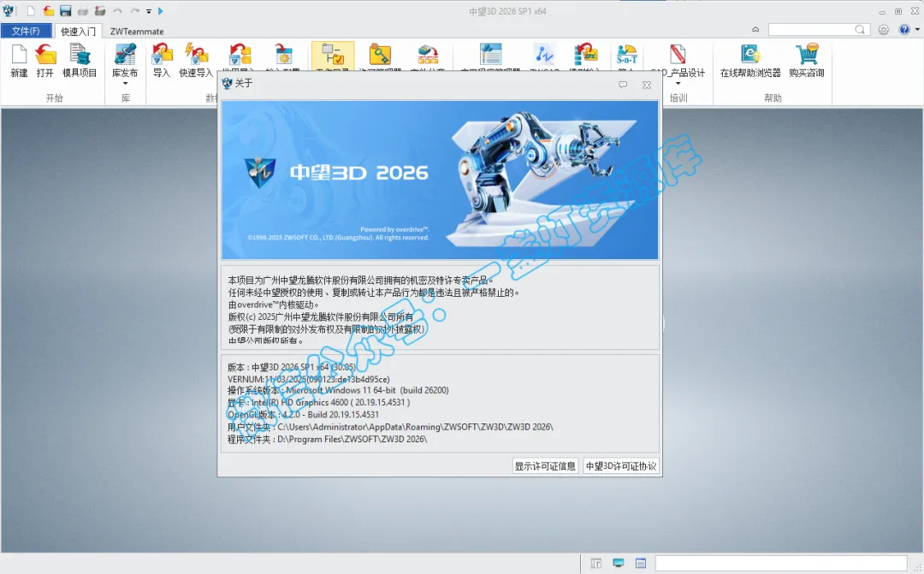
Task: Expand the CAD_产品设计 dropdown arrow
Action: (x=678, y=83)
